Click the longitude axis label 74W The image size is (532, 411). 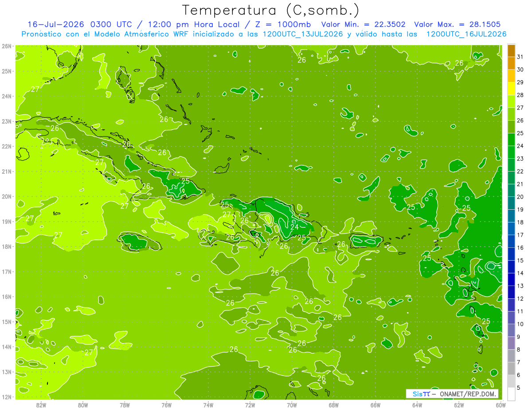[208, 405]
